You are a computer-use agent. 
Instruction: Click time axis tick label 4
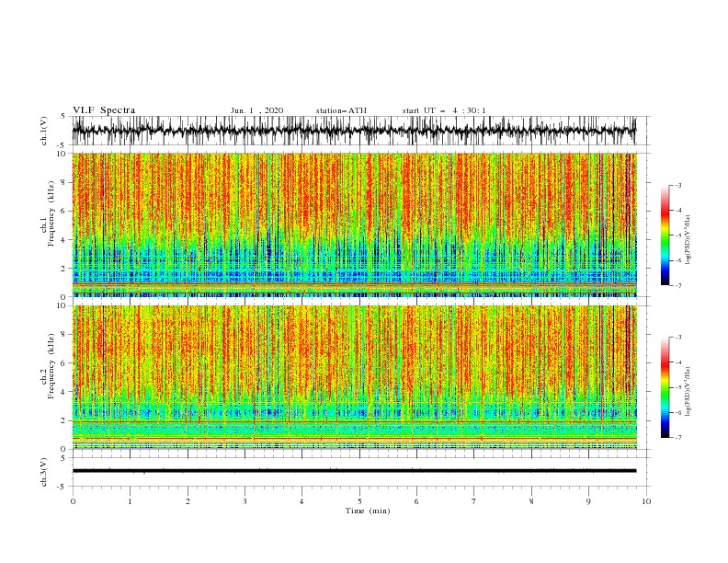tap(301, 501)
